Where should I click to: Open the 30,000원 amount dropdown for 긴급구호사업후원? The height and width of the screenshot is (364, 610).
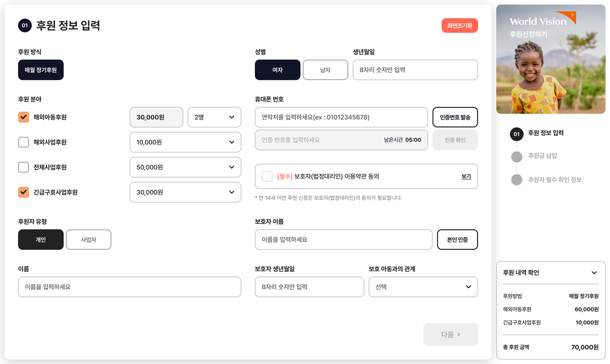[x=185, y=192]
